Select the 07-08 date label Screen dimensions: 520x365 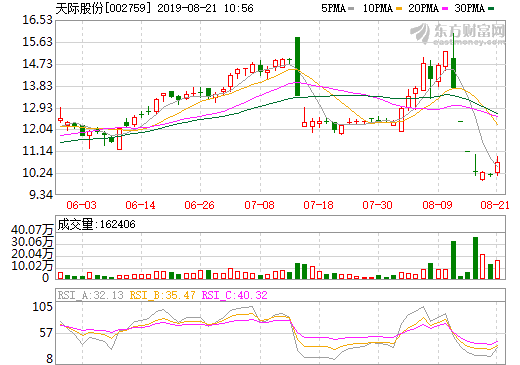point(259,205)
